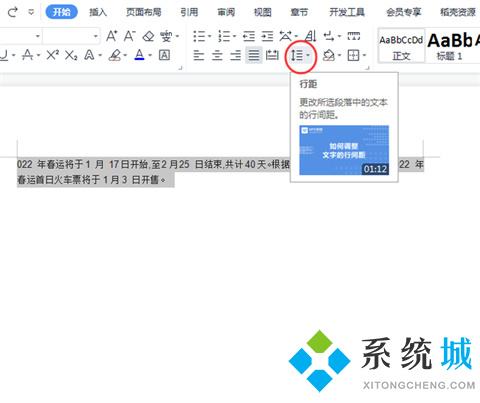Click the decrease font size icon

pos(130,36)
